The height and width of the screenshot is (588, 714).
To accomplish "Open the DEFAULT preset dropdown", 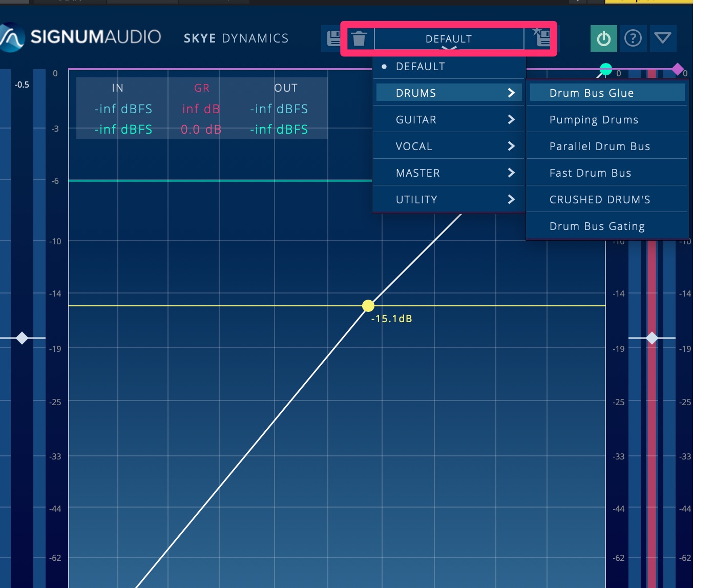I will 449,39.
